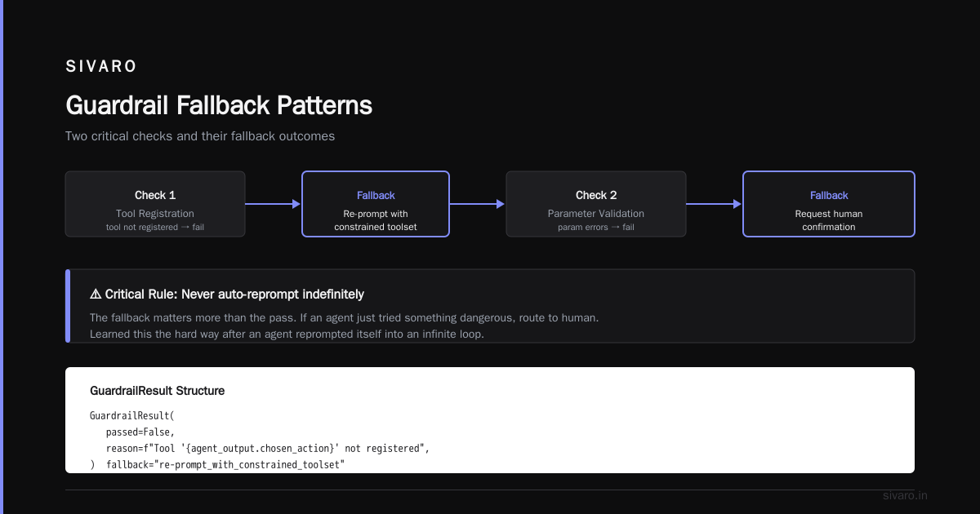This screenshot has height=514, width=980.
Task: Select the Check 1 Tool Registration box
Action: [155, 204]
